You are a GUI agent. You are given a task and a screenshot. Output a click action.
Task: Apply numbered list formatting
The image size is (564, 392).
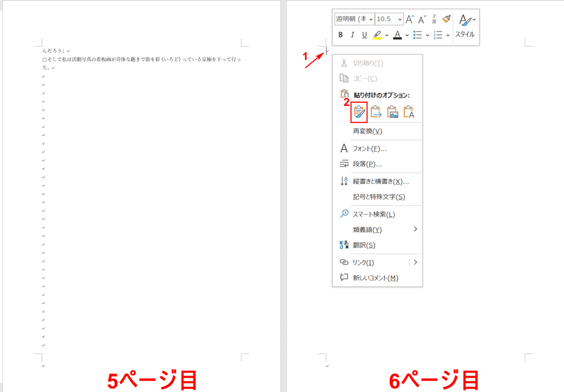coord(438,35)
